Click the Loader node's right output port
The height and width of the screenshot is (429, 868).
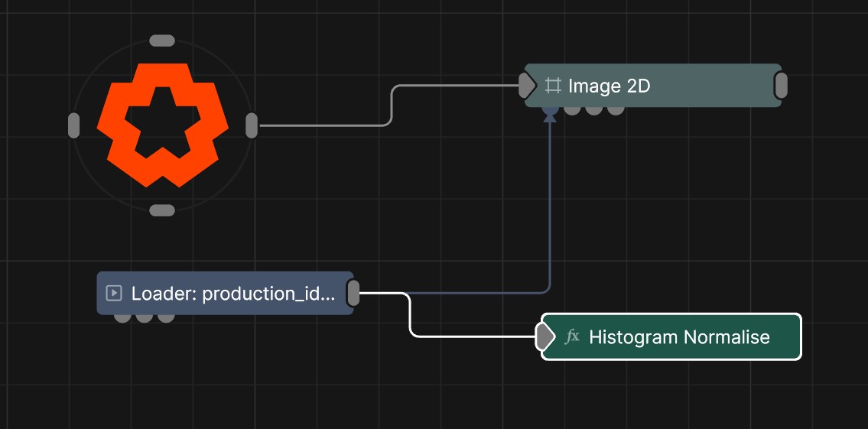coord(353,293)
